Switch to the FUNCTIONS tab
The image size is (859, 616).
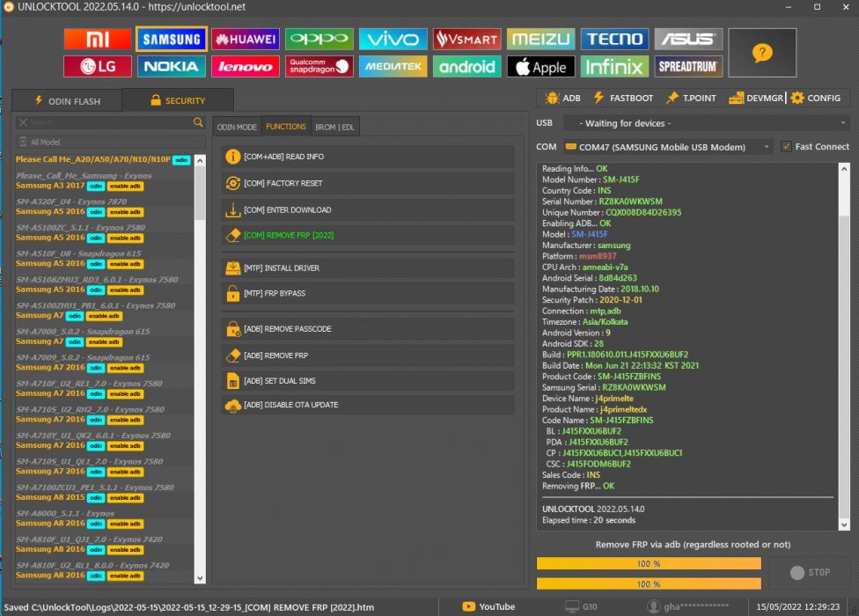pyautogui.click(x=286, y=127)
